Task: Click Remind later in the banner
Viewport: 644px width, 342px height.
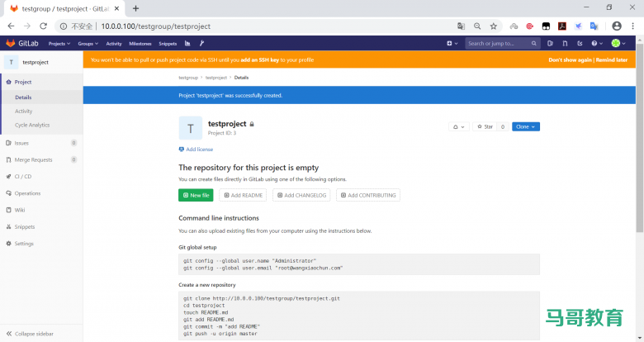Action: pyautogui.click(x=612, y=60)
